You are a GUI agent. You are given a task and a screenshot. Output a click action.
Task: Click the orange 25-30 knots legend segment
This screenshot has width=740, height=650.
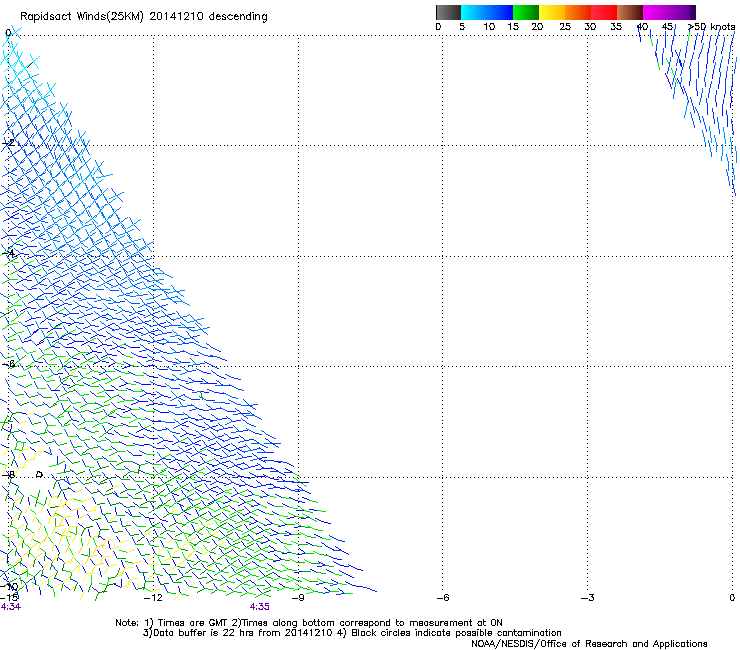coord(578,12)
